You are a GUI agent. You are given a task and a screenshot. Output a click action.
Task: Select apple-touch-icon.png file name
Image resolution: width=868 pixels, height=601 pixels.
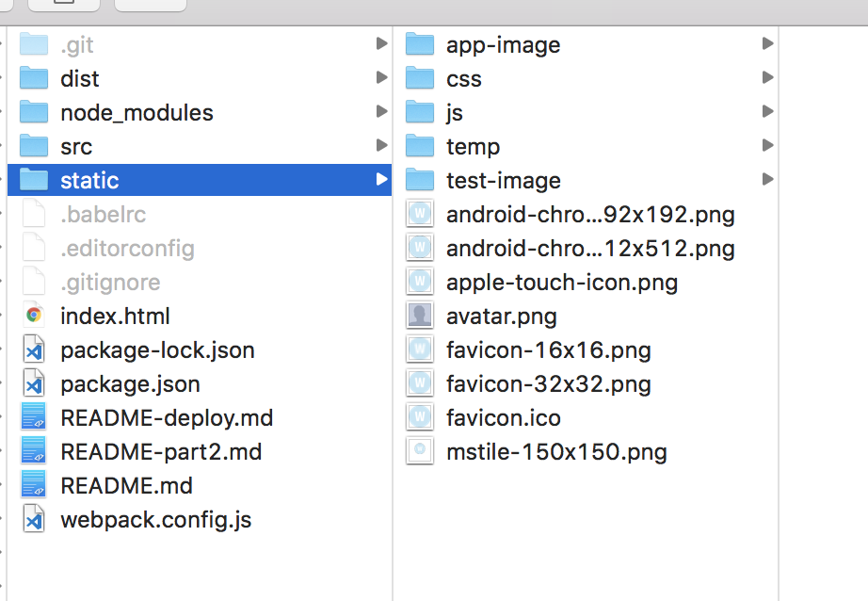[x=561, y=283]
